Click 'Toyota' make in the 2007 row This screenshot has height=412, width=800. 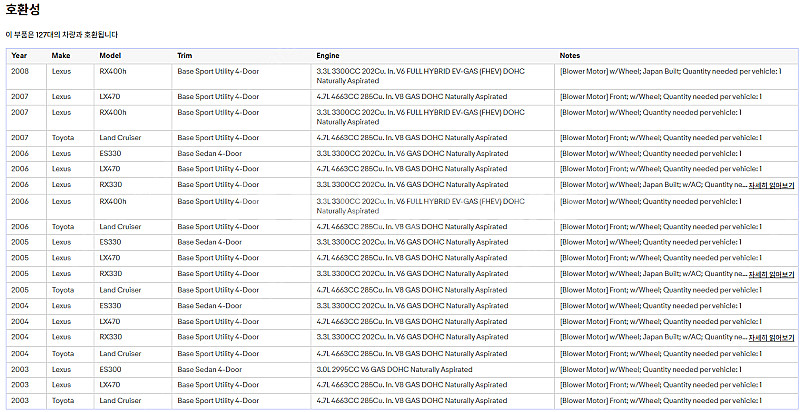tap(63, 138)
